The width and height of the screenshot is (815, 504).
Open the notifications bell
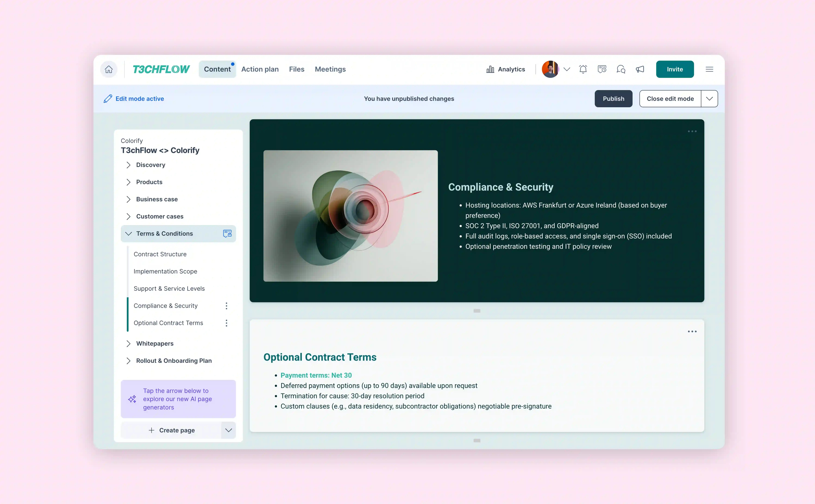point(583,69)
